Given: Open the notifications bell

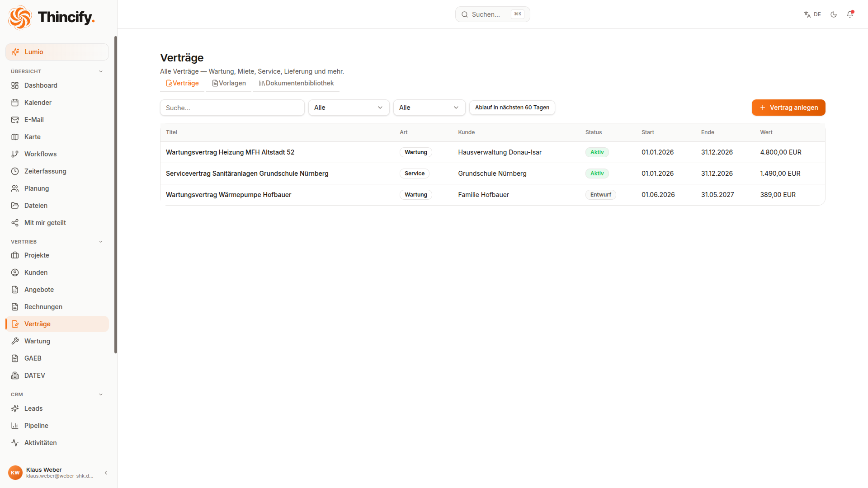Looking at the screenshot, I should click(x=850, y=14).
